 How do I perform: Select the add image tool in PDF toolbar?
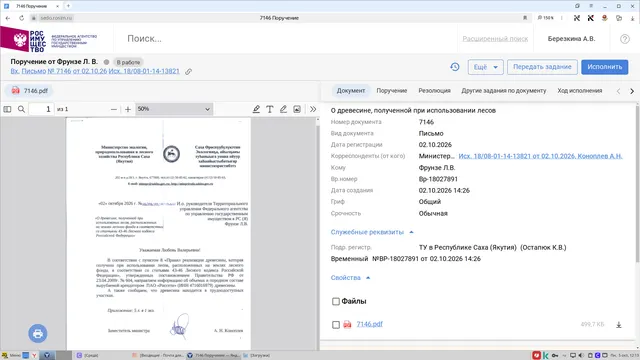pos(297,109)
